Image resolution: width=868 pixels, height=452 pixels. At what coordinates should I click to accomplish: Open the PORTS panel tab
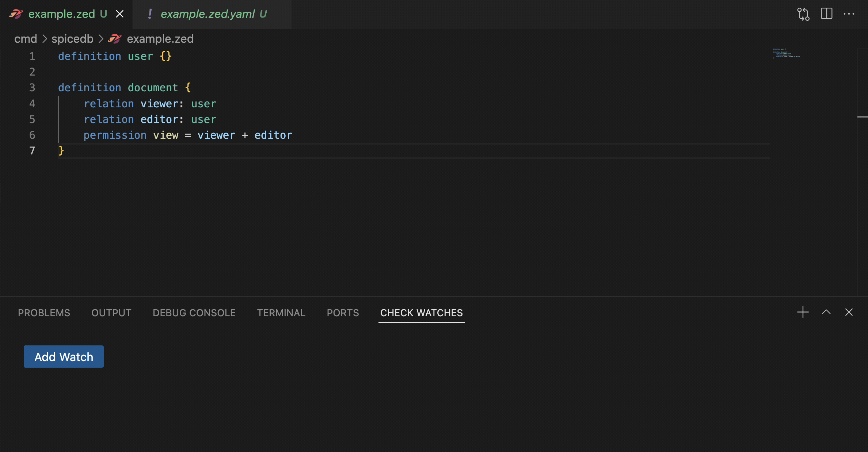click(343, 313)
